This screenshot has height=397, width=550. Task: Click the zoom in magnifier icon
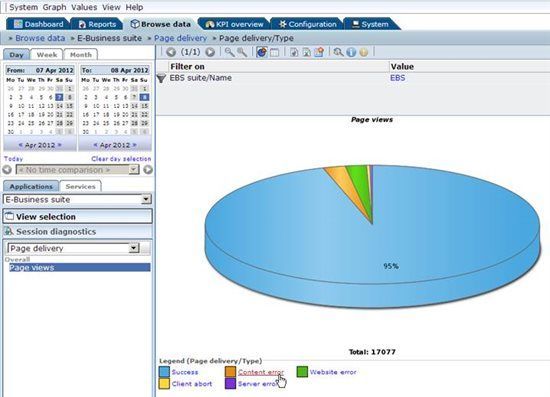click(229, 52)
